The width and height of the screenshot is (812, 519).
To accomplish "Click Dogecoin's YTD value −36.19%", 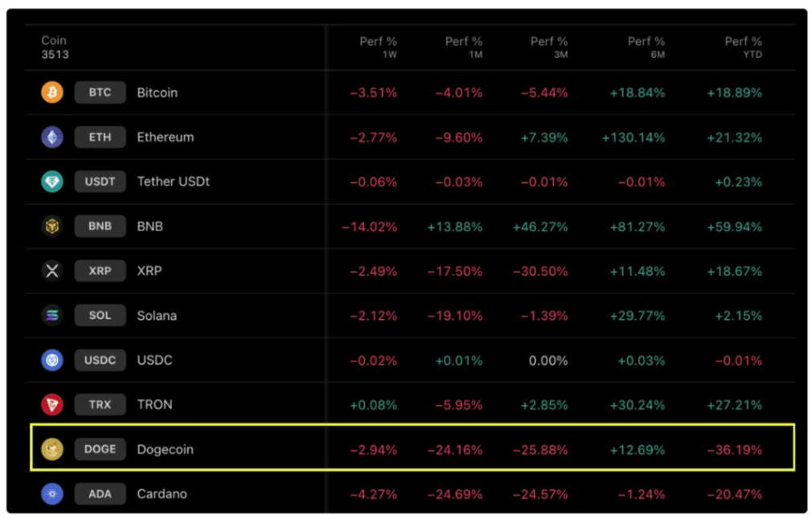I will (739, 450).
